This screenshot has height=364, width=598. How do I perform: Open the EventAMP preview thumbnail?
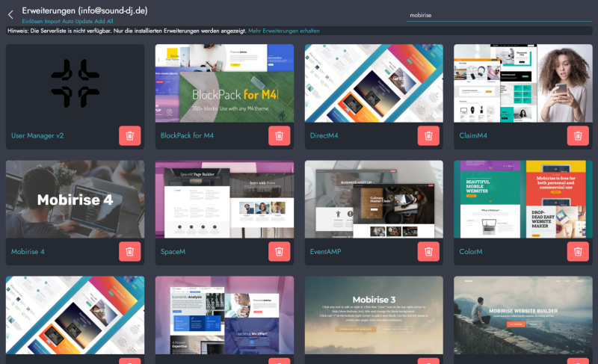[374, 199]
